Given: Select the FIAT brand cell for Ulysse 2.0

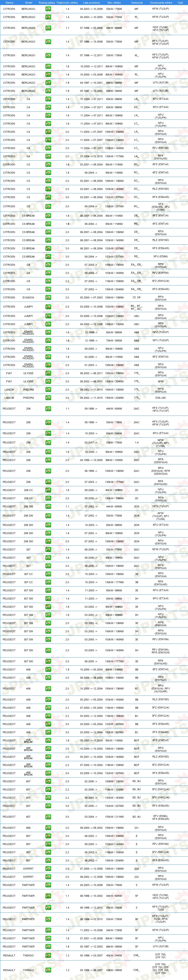Looking at the screenshot, I should (9, 373).
